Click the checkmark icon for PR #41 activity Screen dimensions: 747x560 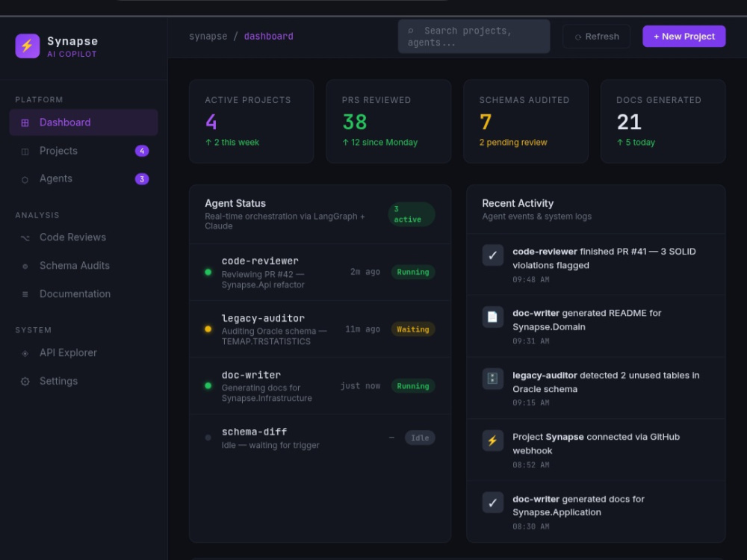(492, 255)
